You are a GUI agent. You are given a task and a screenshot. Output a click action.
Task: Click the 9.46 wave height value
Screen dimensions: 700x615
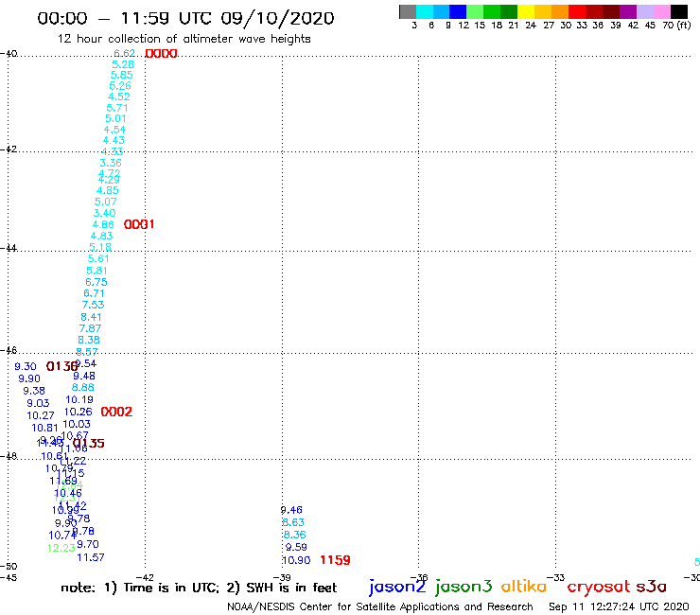291,510
